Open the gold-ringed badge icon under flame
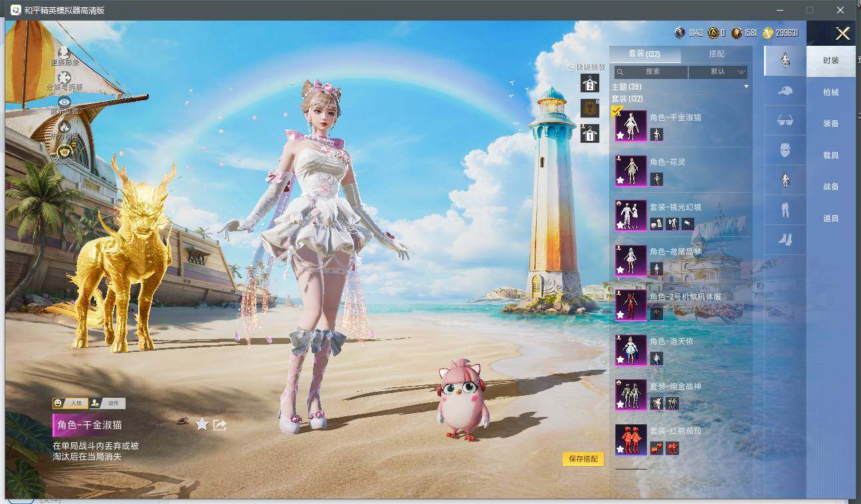861x504 pixels. [x=64, y=152]
